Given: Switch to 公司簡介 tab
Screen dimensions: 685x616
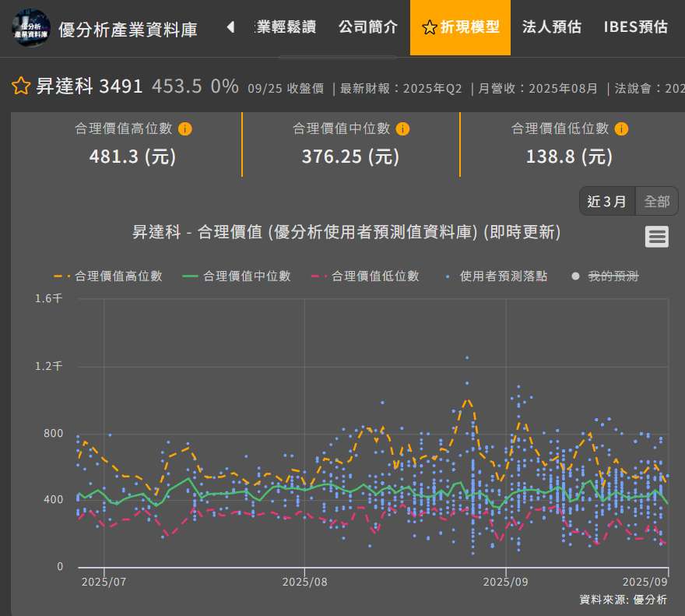Looking at the screenshot, I should 367,27.
